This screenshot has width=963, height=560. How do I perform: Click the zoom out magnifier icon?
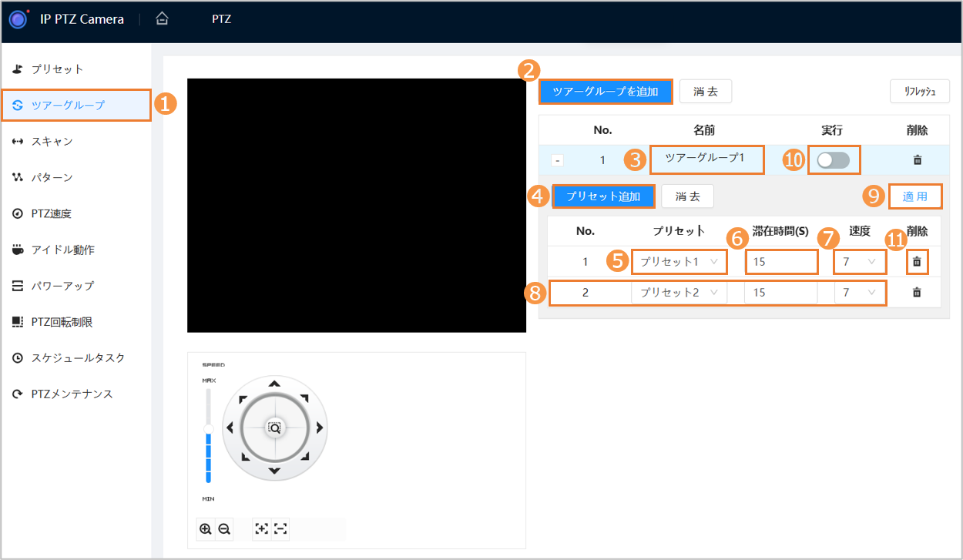click(x=224, y=529)
